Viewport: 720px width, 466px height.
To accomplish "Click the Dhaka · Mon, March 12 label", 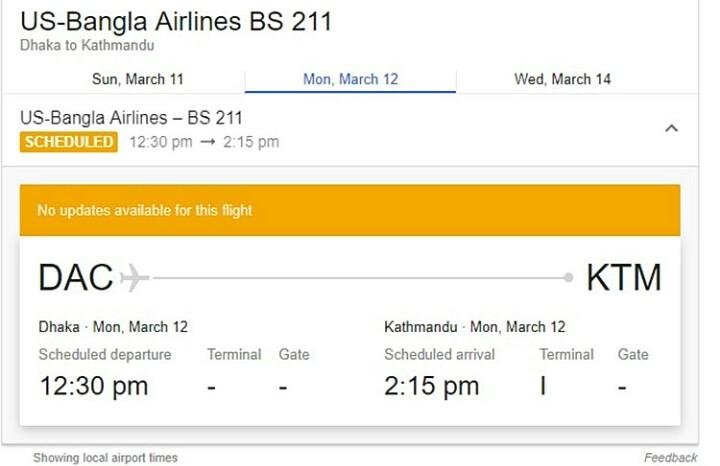I will point(113,327).
